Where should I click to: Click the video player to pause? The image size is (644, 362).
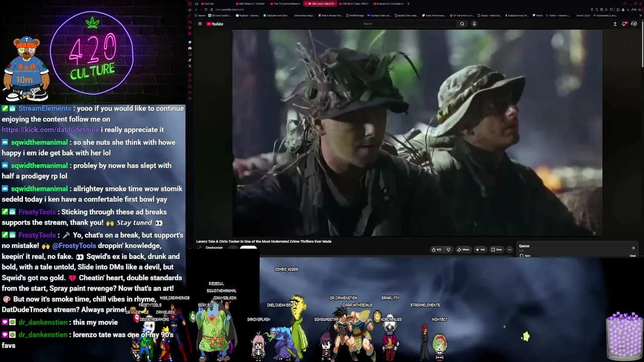pyautogui.click(x=417, y=133)
